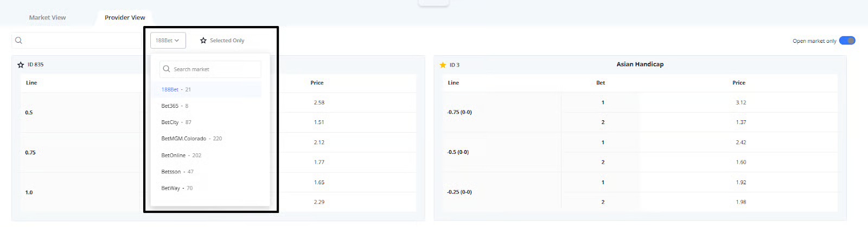This screenshot has height=227, width=868.
Task: Click the Search market input field
Action: pos(215,69)
